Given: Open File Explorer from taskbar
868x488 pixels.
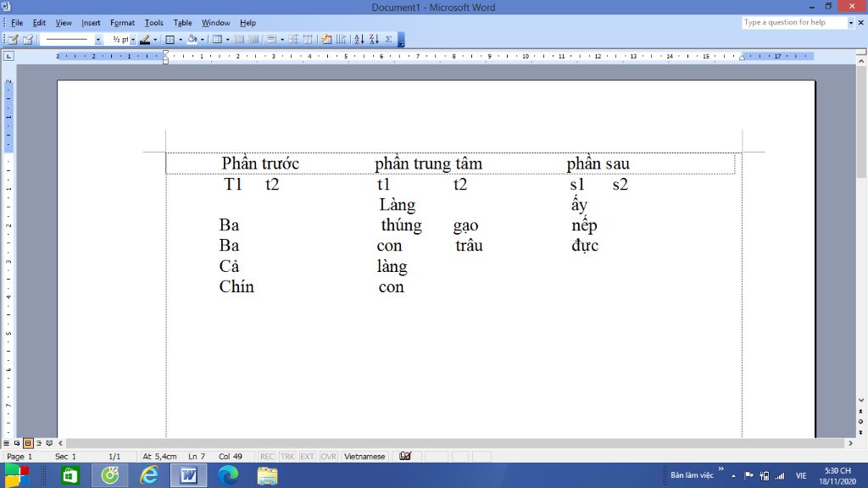Looking at the screenshot, I should pyautogui.click(x=267, y=476).
